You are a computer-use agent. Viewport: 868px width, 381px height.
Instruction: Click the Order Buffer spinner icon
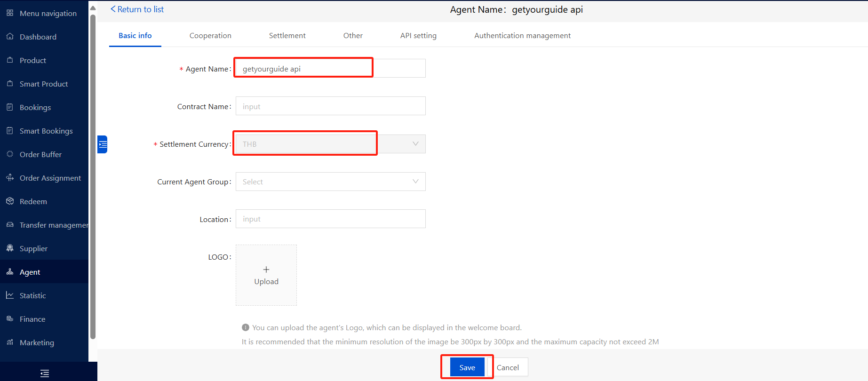coord(10,154)
